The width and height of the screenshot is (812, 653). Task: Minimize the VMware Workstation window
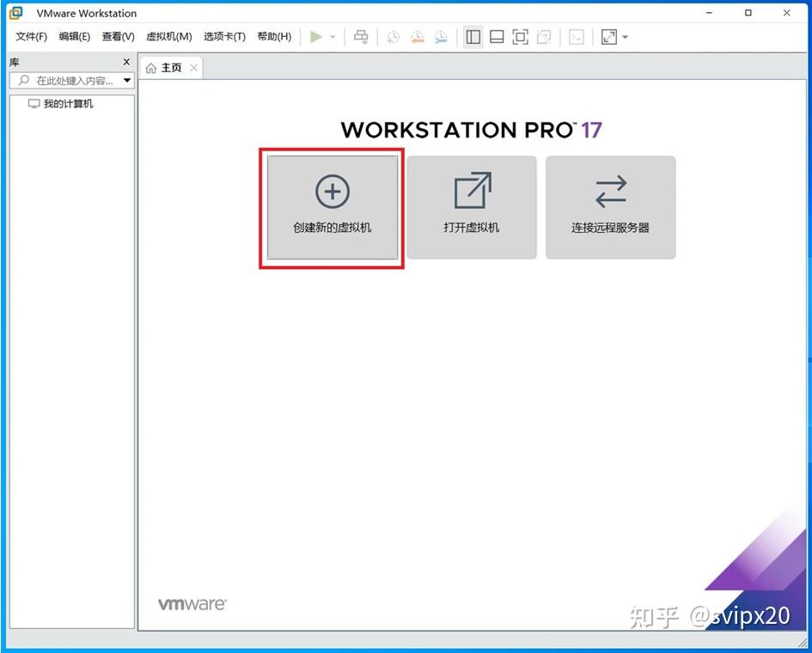(x=710, y=13)
